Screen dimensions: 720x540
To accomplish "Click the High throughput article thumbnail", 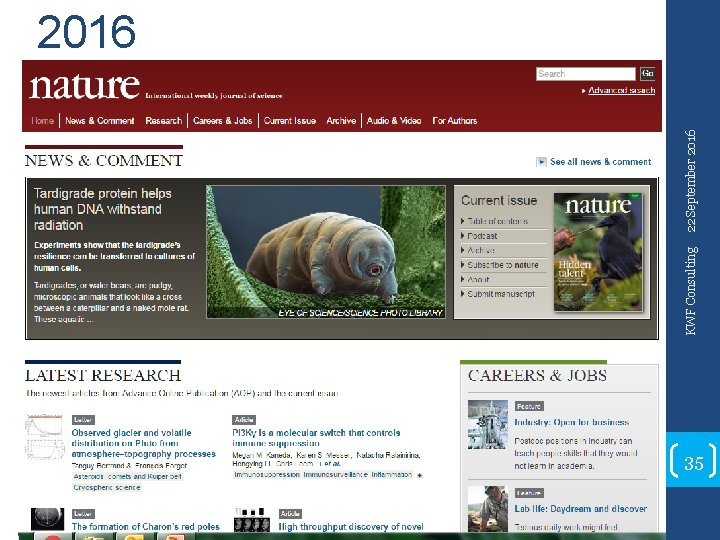I will tap(252, 519).
